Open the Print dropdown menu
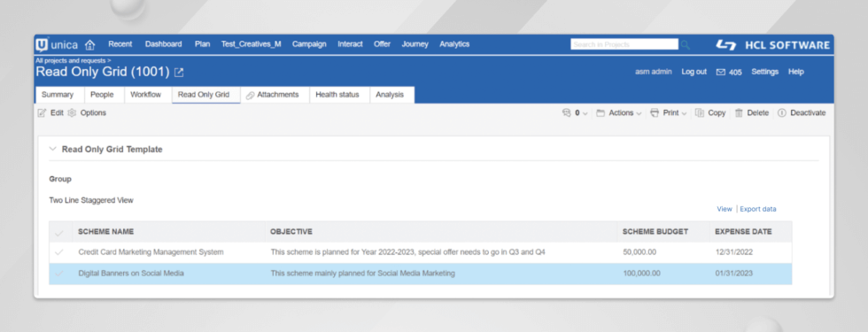 pyautogui.click(x=668, y=113)
